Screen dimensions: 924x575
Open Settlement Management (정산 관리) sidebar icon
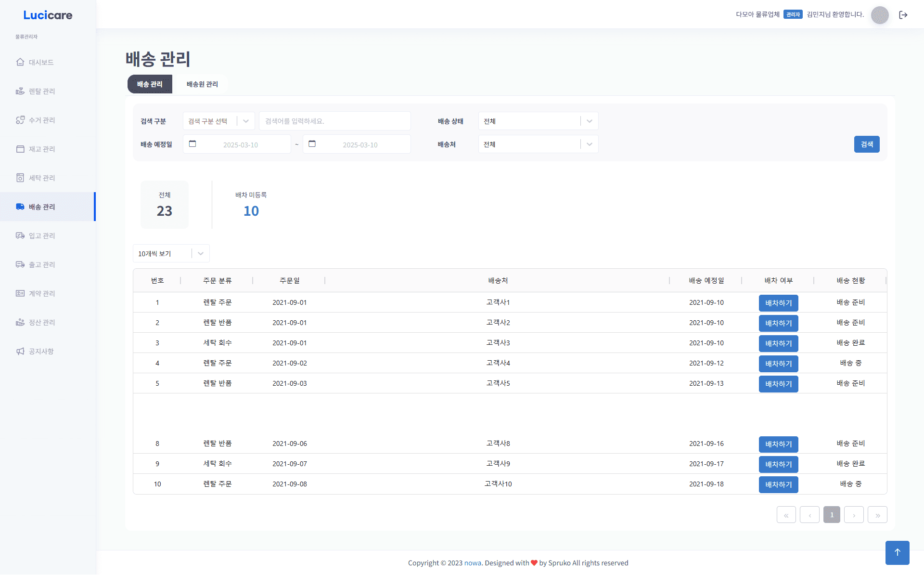coord(20,322)
